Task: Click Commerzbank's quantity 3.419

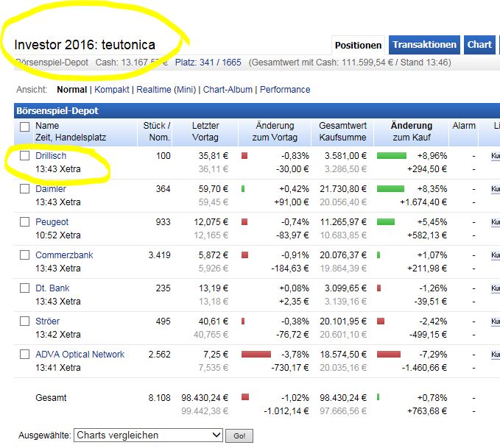Action: [x=160, y=255]
